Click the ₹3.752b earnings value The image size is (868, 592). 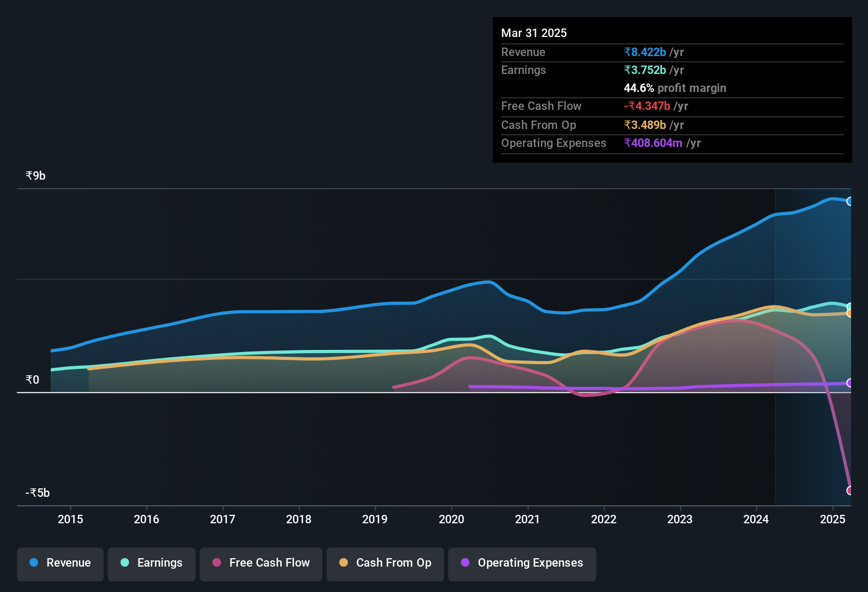coord(645,70)
